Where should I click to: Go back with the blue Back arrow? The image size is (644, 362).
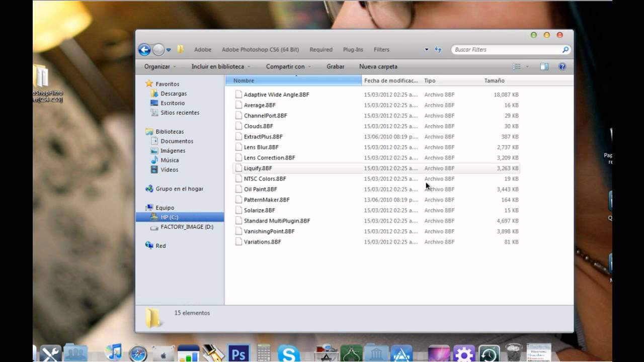coord(144,49)
